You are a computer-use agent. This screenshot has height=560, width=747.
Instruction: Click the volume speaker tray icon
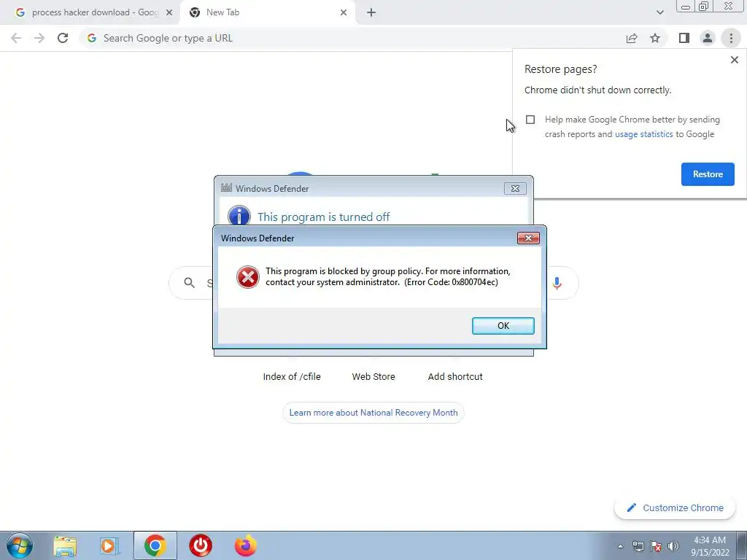click(673, 546)
